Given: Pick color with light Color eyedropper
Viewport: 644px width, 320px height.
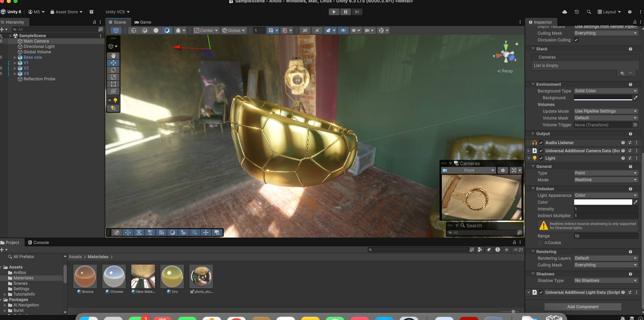Looking at the screenshot, I should tap(636, 202).
